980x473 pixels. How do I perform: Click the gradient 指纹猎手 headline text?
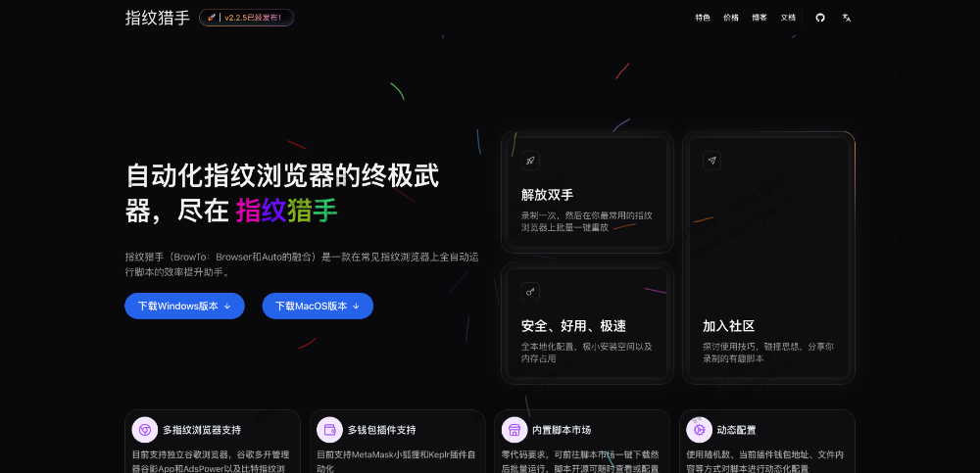[287, 212]
